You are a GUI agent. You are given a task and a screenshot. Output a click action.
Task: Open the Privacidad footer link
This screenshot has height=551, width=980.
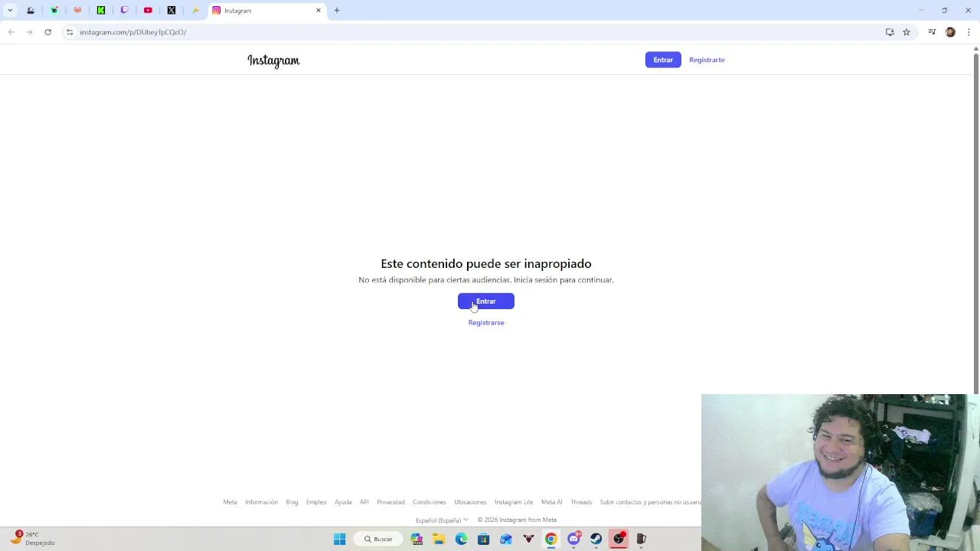click(x=390, y=502)
